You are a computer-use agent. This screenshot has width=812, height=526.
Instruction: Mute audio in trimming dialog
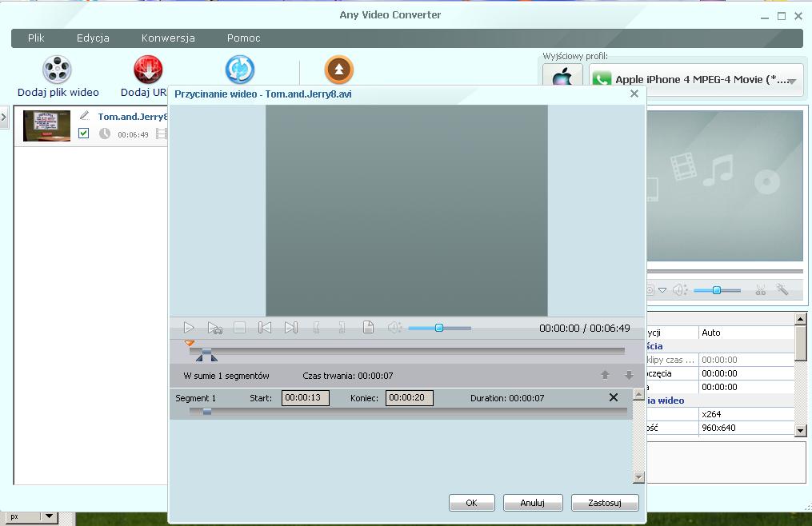[x=394, y=328]
